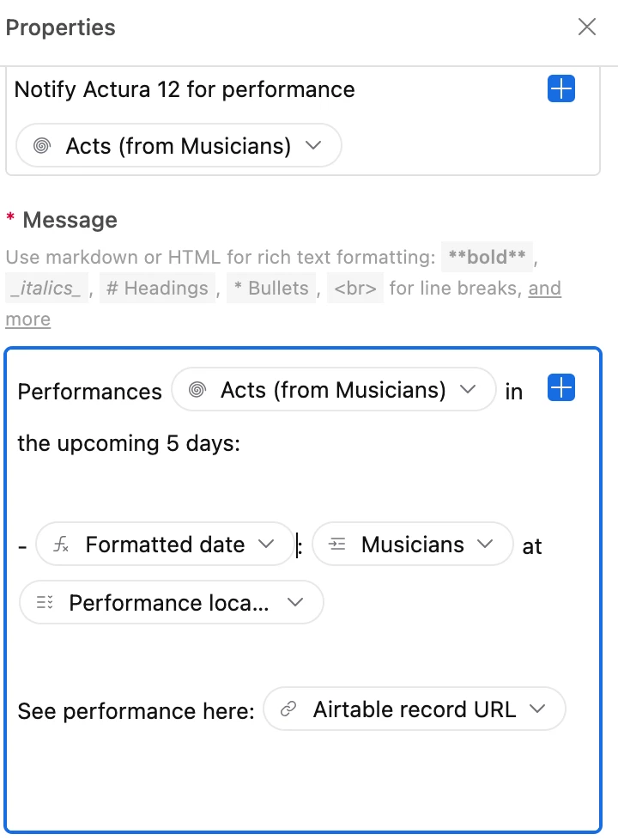618x840 pixels.
Task: Click the 'the upcoming 5 days:' message text
Action: tap(129, 444)
